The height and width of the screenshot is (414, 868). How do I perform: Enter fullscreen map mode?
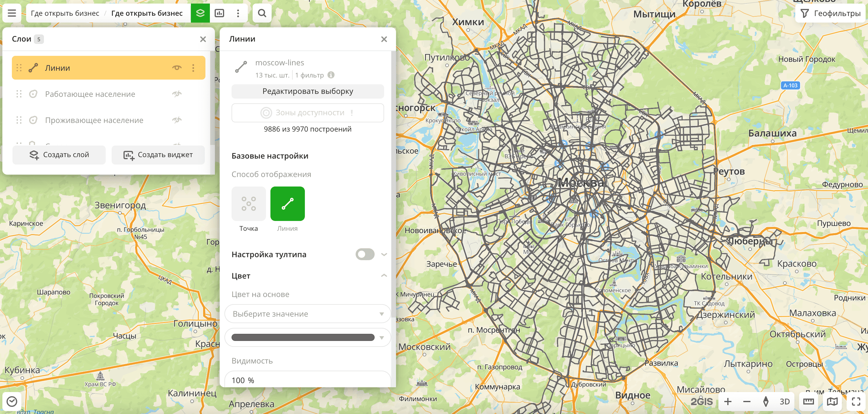[x=856, y=401]
